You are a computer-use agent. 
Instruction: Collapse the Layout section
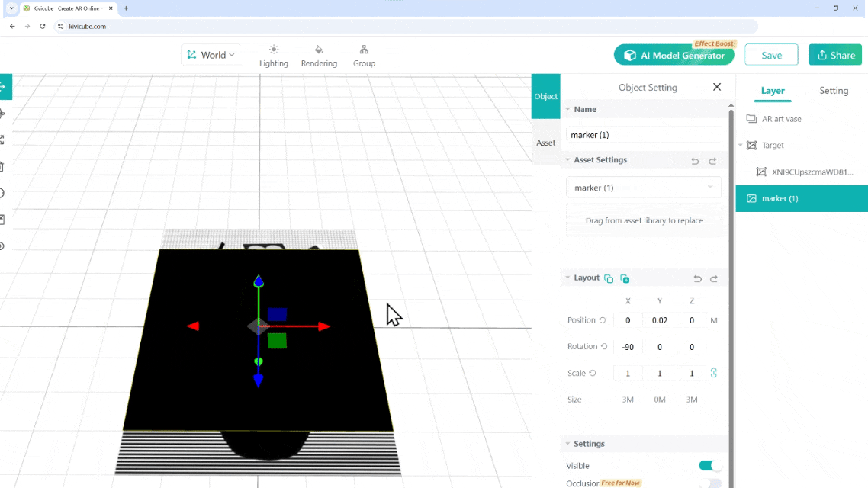click(567, 278)
